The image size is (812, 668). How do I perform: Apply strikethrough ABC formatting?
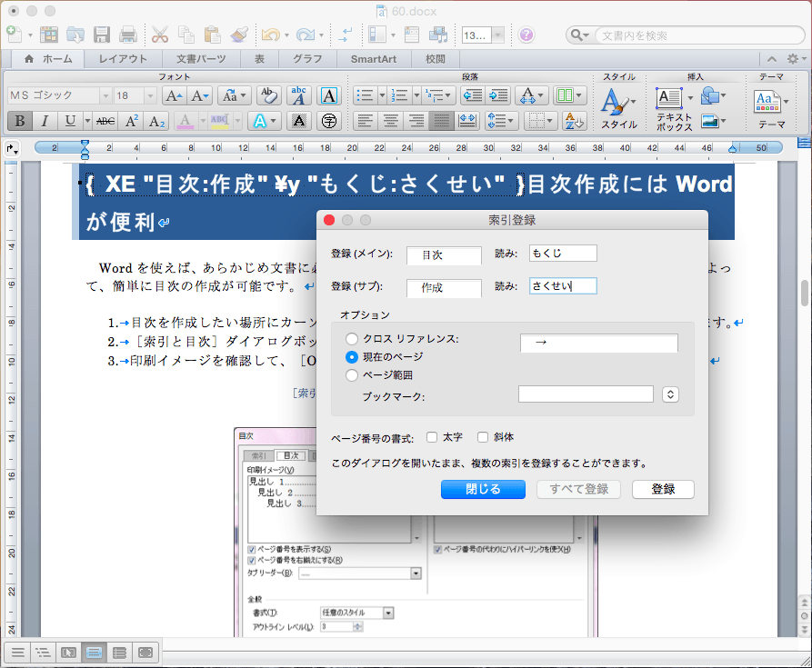[105, 121]
